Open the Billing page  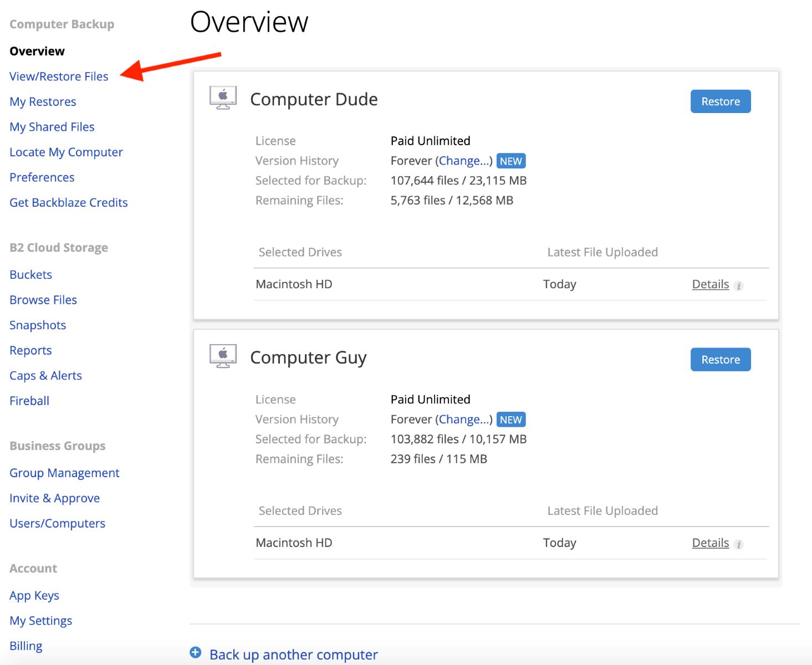pos(25,645)
